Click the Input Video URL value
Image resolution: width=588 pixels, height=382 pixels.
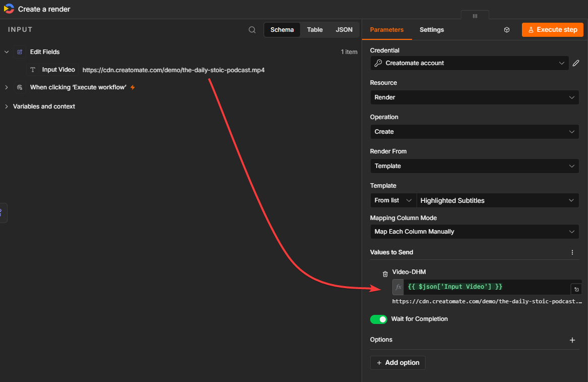pos(173,70)
